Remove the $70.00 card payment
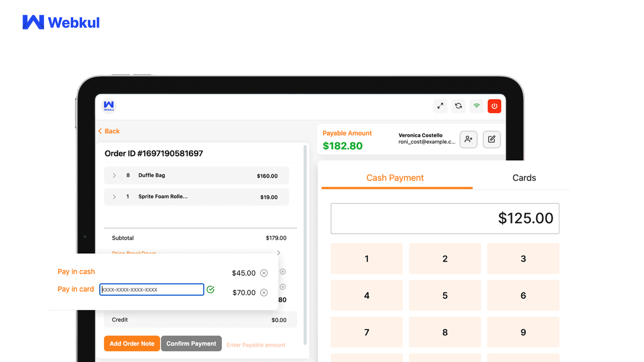Screen dimensions: 644x362 click(x=264, y=292)
